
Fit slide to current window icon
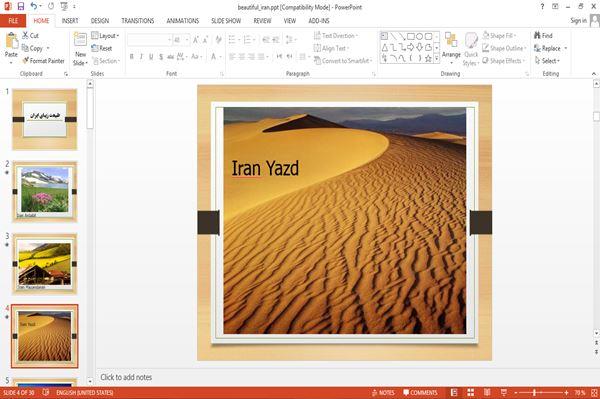point(594,392)
